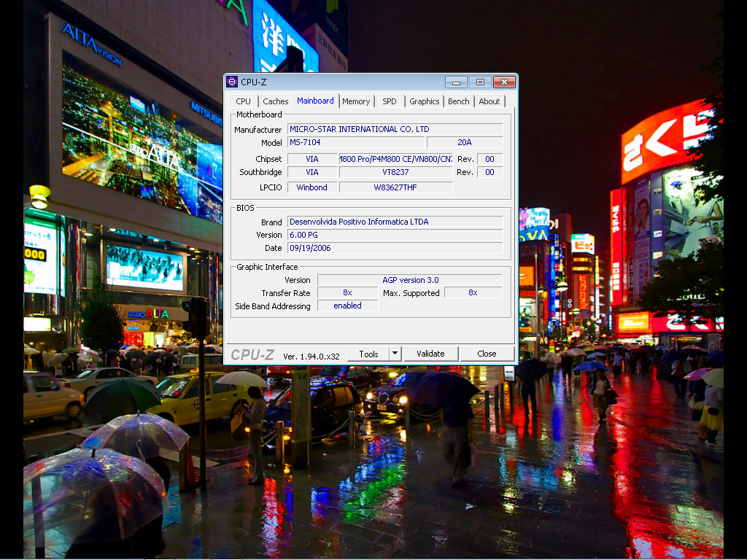Click graphic interface AGP version 3.0
747x560 pixels.
point(410,280)
